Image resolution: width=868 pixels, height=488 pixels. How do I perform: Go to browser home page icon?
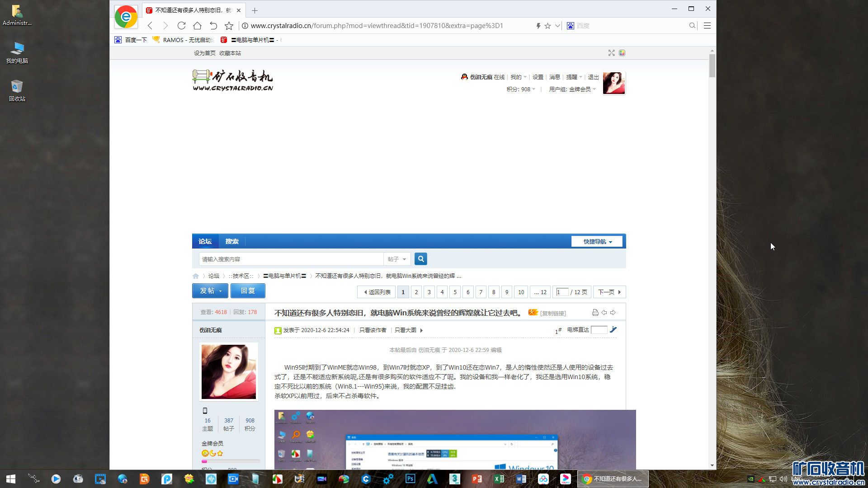197,26
